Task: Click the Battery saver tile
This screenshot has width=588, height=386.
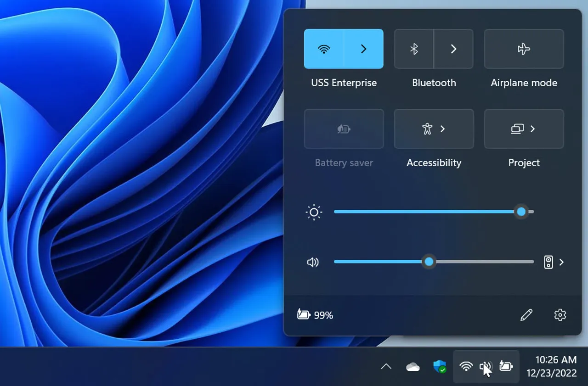Action: 344,129
